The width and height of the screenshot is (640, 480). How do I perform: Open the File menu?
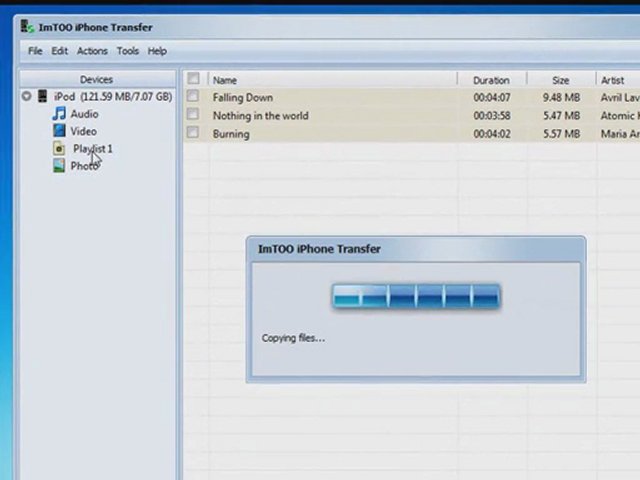[x=35, y=51]
